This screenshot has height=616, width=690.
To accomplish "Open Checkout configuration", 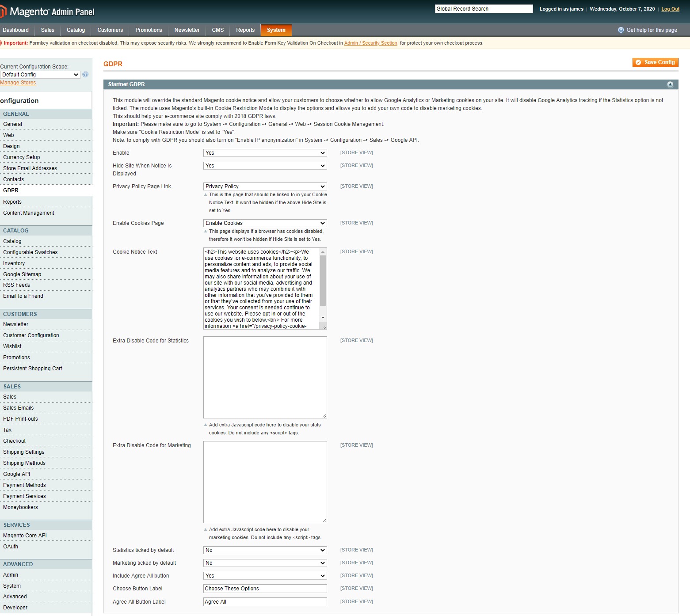I will click(46, 441).
